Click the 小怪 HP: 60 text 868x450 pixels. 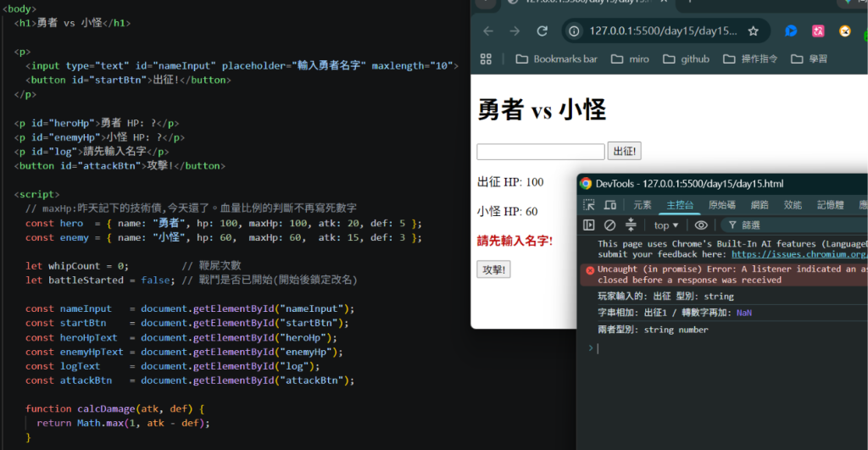coord(507,211)
